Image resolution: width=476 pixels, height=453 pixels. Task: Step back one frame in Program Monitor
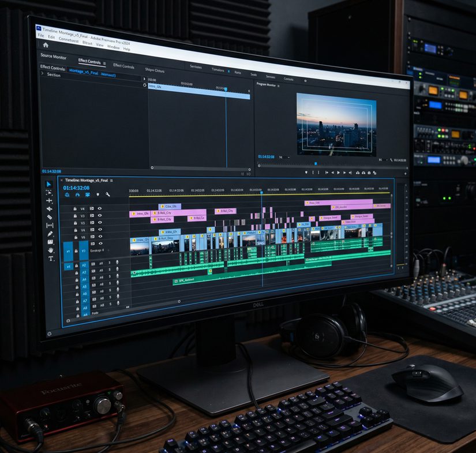333,173
